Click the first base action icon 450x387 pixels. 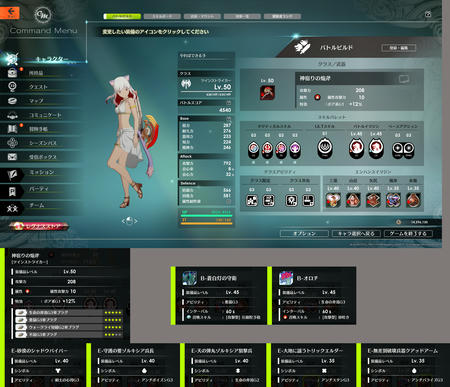point(397,149)
